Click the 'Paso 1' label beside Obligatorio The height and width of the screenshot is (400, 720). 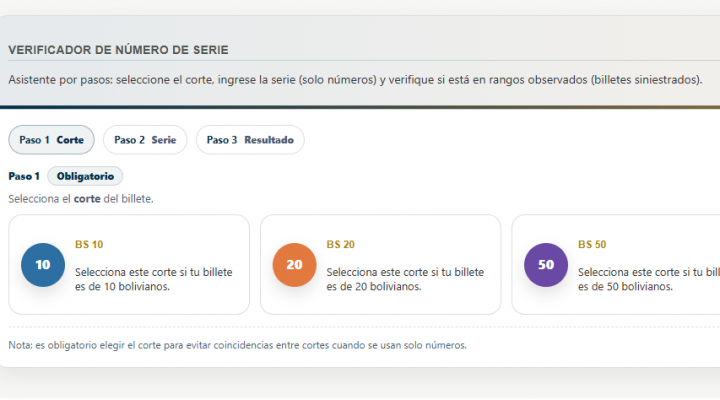pyautogui.click(x=23, y=176)
